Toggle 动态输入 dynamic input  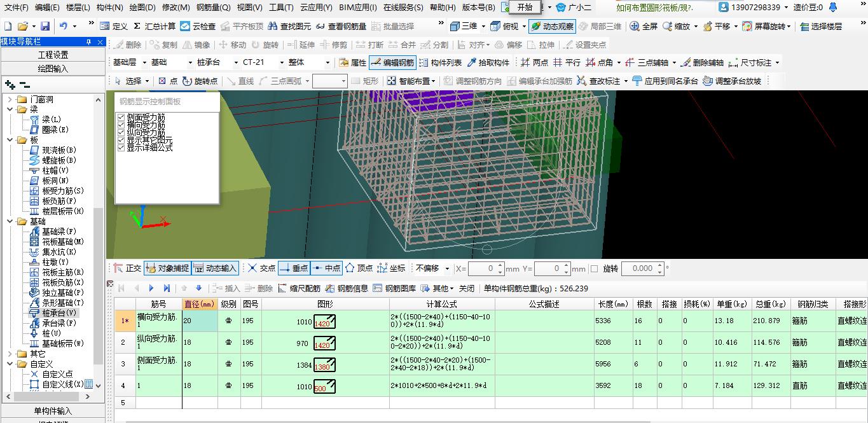pos(214,268)
